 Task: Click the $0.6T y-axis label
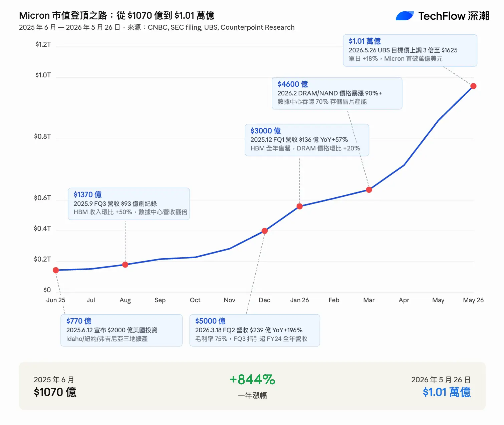pyautogui.click(x=42, y=198)
